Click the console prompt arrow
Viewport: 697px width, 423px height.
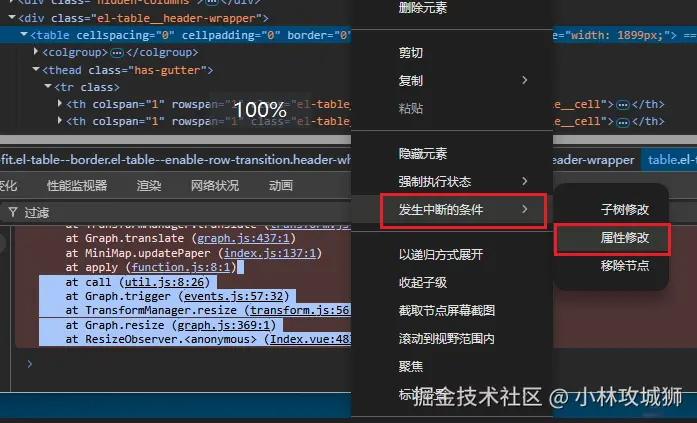point(30,364)
